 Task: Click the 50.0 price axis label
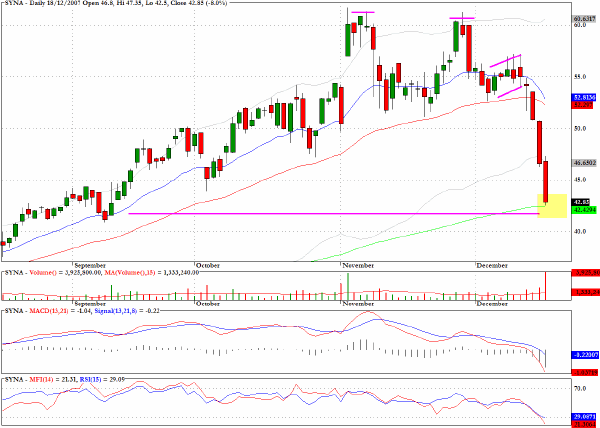[x=580, y=128]
